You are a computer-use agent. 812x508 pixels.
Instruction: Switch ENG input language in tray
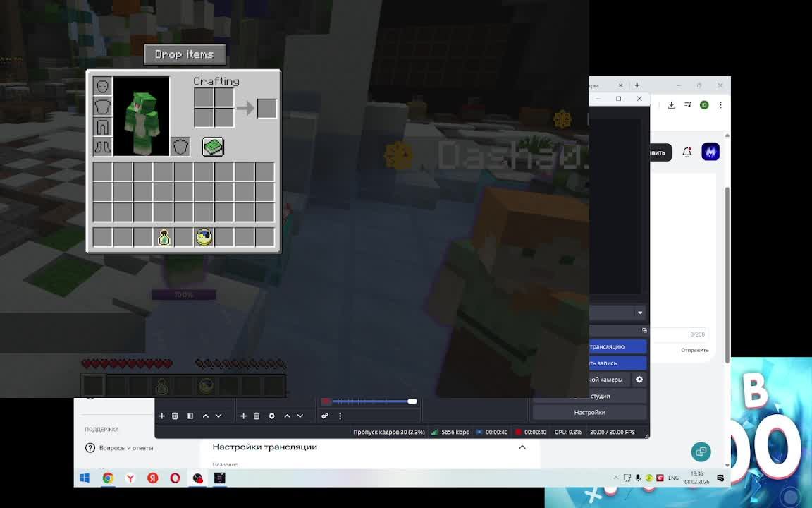pos(673,478)
